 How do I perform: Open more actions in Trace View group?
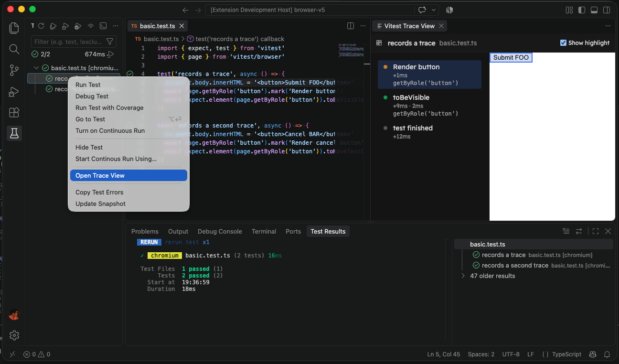[608, 26]
